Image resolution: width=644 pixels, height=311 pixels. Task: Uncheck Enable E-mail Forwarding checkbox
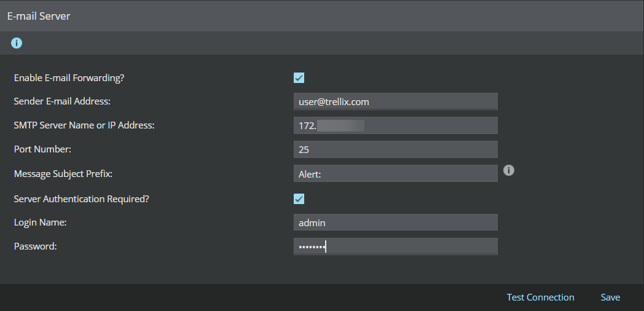coord(299,77)
